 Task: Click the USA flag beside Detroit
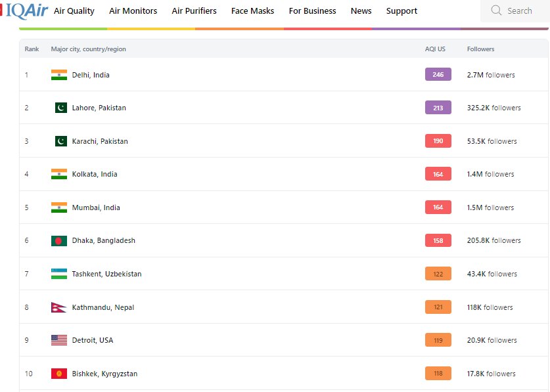point(59,340)
